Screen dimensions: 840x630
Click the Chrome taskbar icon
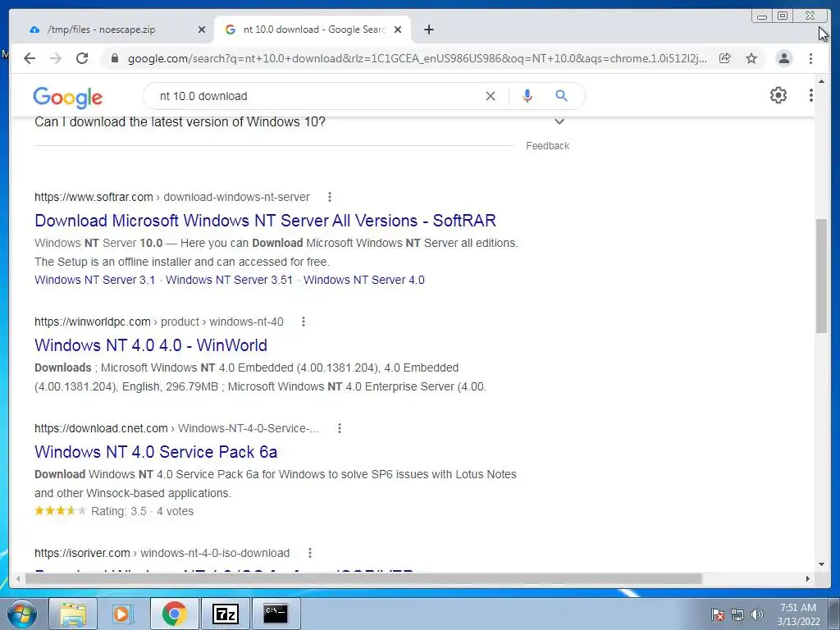[x=174, y=614]
